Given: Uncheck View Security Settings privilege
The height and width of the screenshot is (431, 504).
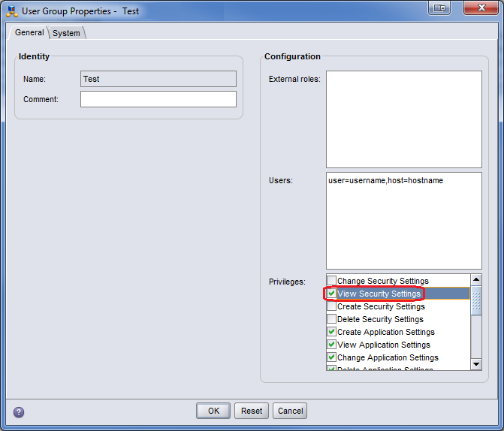Looking at the screenshot, I should 331,294.
